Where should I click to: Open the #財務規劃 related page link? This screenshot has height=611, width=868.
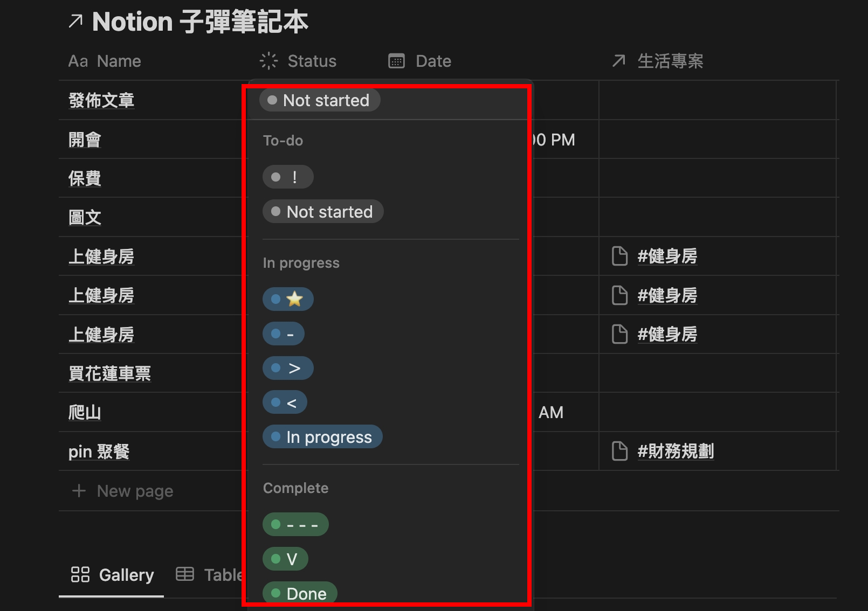(676, 451)
